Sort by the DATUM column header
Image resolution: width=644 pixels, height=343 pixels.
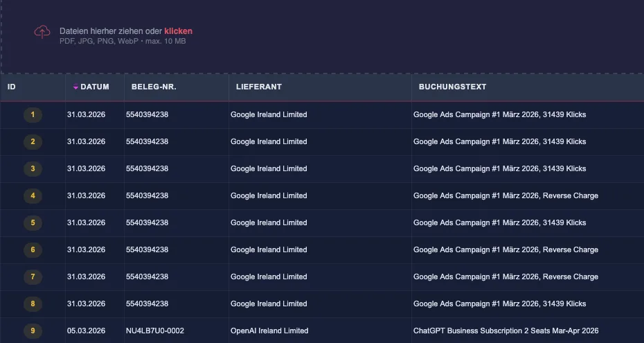[95, 87]
